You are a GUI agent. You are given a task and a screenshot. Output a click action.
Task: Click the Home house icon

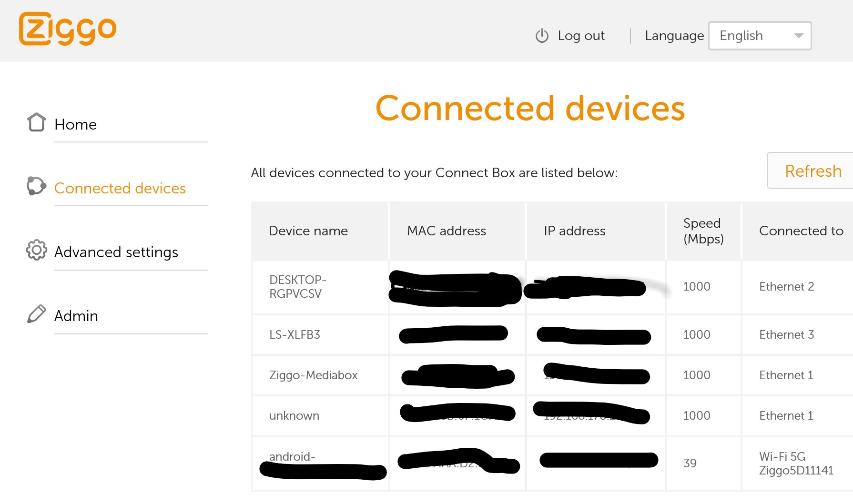(36, 122)
